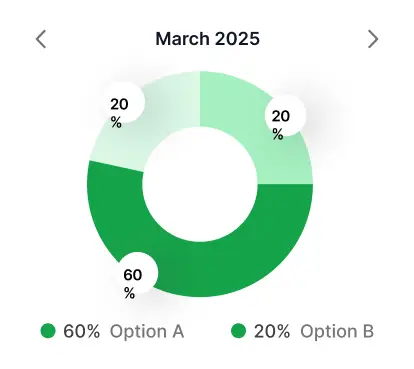Click the word March in the title
This screenshot has height=369, width=414.
[x=183, y=39]
